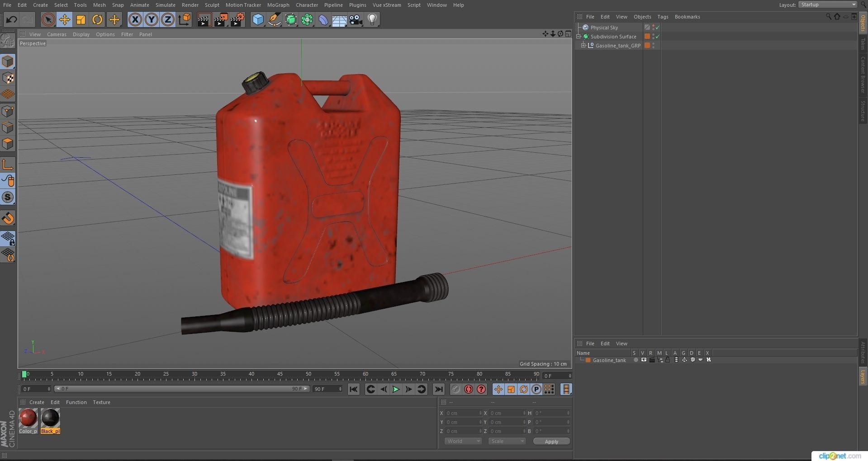Collapse the Subdivision Surface object

click(579, 37)
